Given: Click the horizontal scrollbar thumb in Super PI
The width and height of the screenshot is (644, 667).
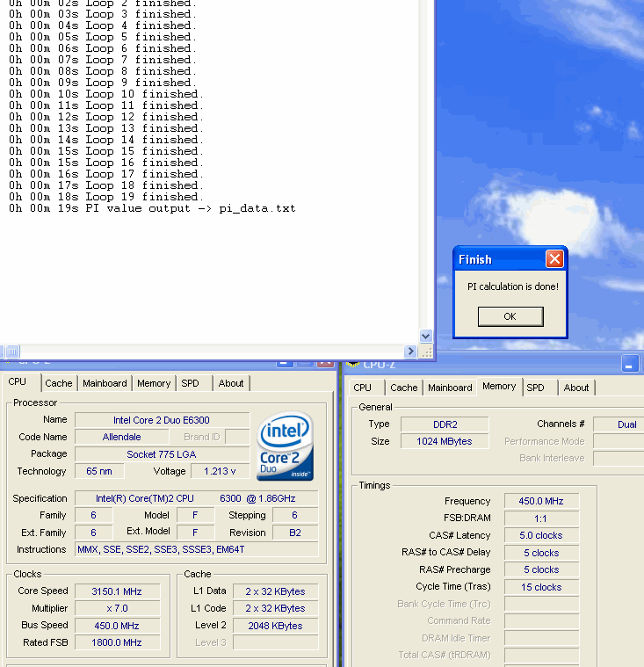Looking at the screenshot, I should point(13,352).
